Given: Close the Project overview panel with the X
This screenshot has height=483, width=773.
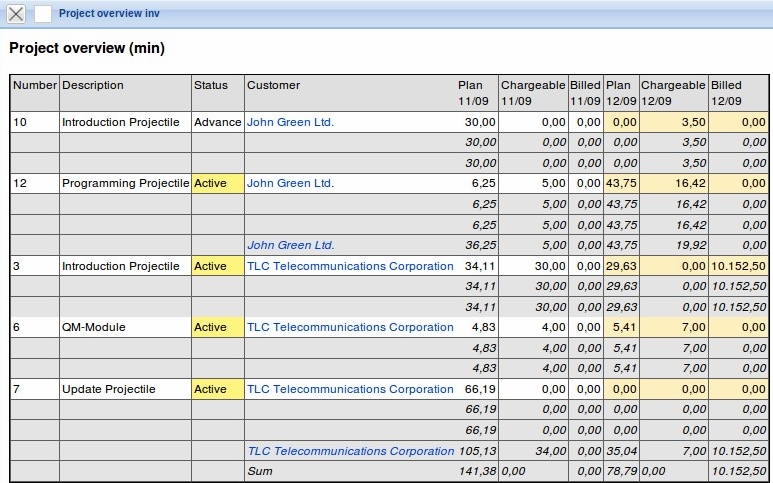Looking at the screenshot, I should [x=16, y=14].
